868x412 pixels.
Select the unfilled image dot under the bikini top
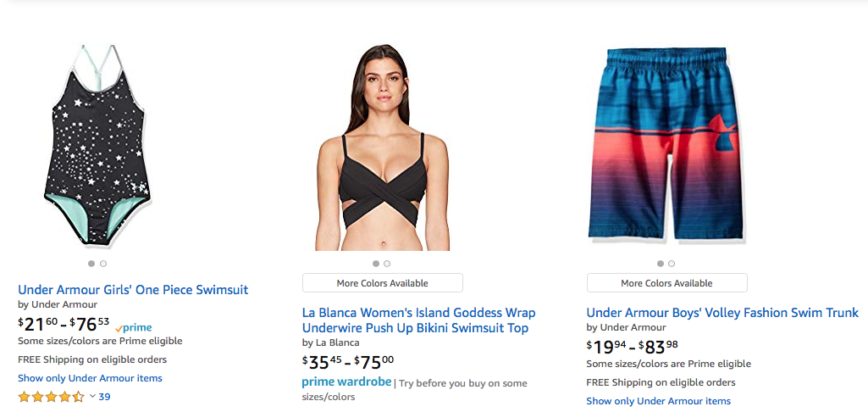387,264
